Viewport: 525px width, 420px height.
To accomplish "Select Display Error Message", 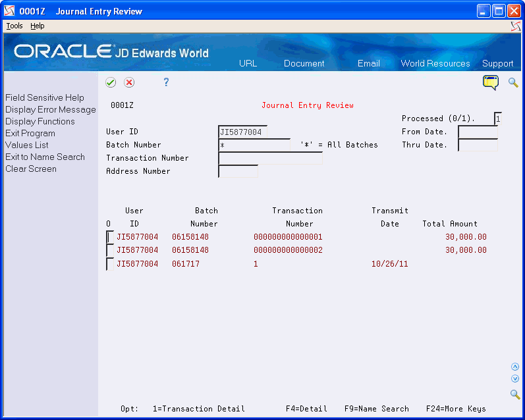I will click(51, 110).
